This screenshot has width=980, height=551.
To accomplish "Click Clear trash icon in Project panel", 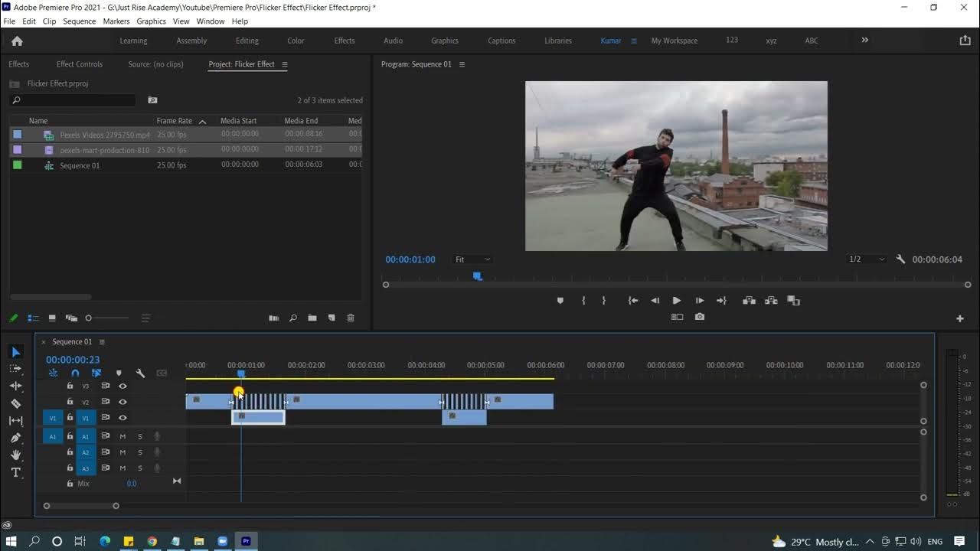I will click(351, 318).
